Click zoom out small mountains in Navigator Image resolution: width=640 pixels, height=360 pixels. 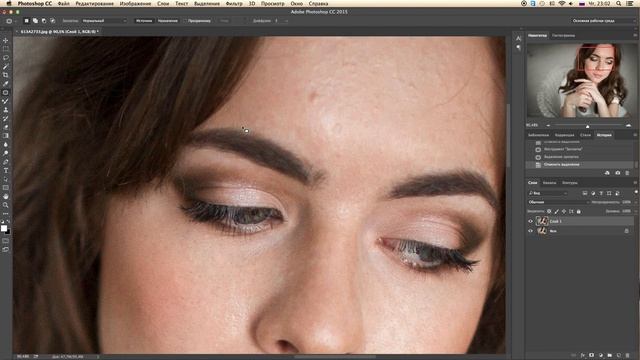pos(548,125)
